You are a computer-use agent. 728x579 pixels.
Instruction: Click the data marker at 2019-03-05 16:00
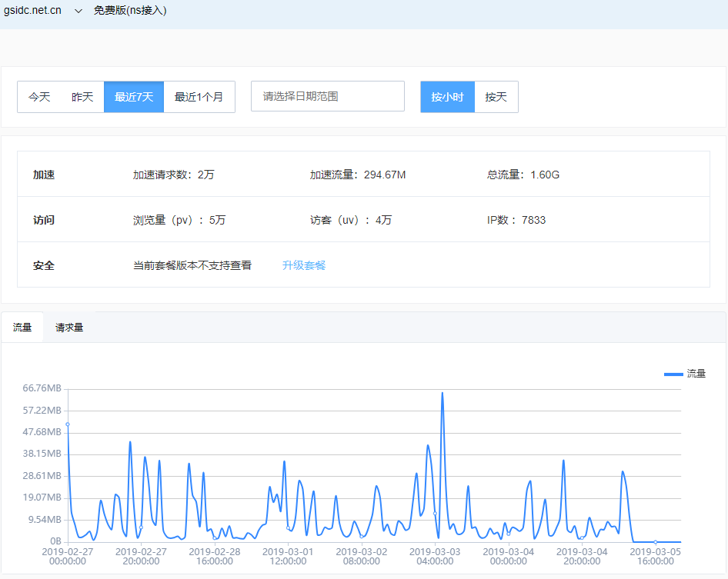tap(655, 542)
